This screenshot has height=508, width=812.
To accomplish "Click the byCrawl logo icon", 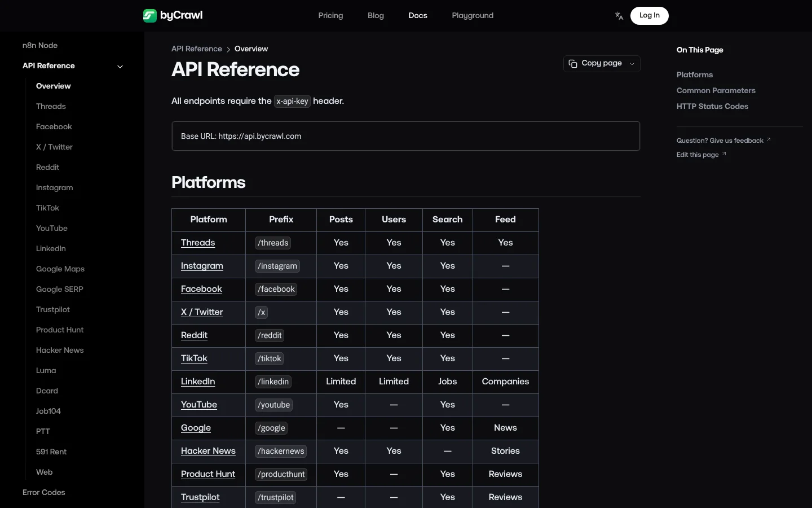I will point(149,16).
